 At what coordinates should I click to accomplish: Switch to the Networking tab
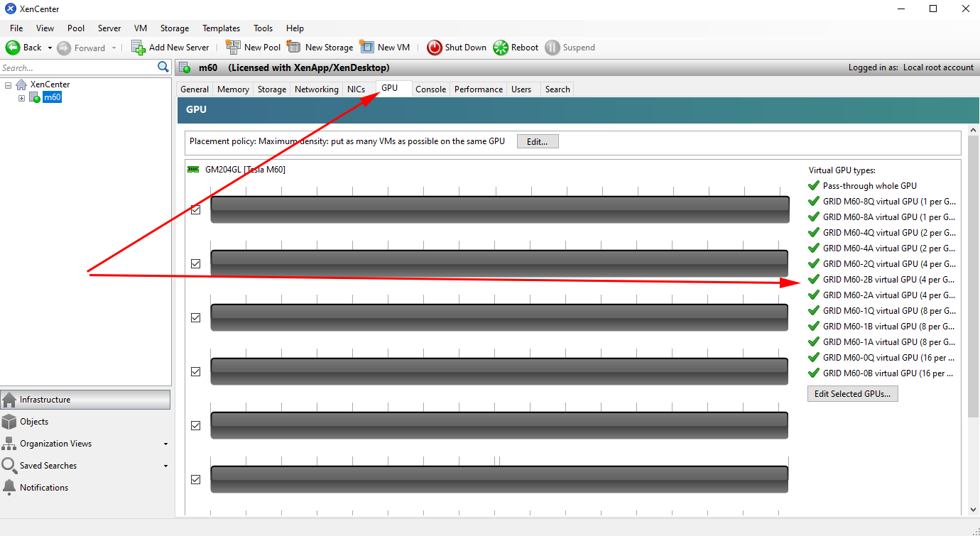click(x=317, y=89)
